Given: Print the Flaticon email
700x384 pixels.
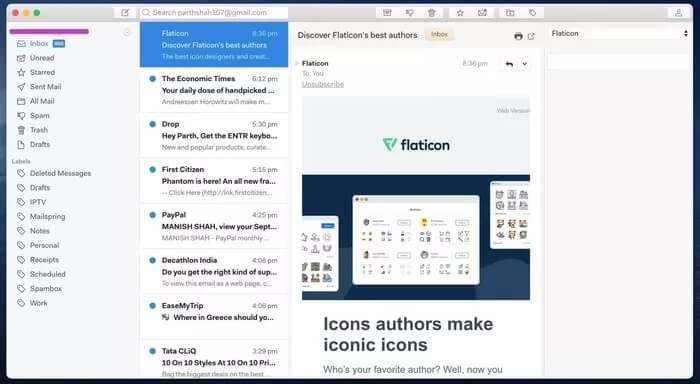Looking at the screenshot, I should (x=518, y=36).
